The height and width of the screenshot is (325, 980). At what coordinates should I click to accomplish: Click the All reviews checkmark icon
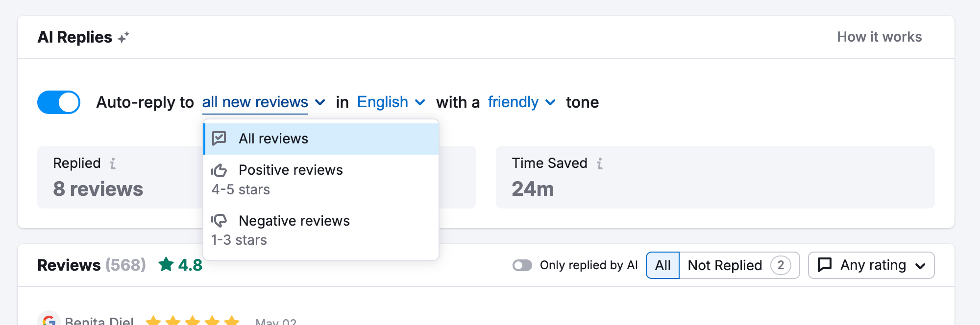219,139
